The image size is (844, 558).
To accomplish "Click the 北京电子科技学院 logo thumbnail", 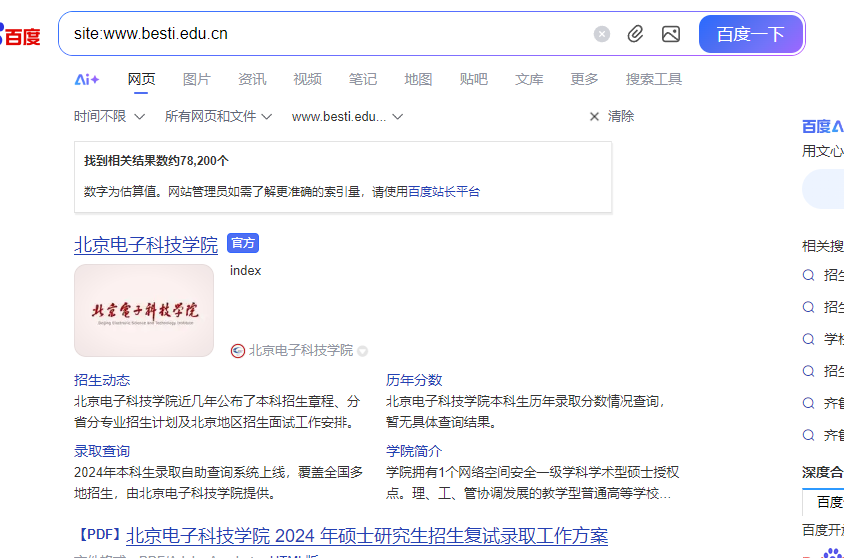I will [x=144, y=310].
